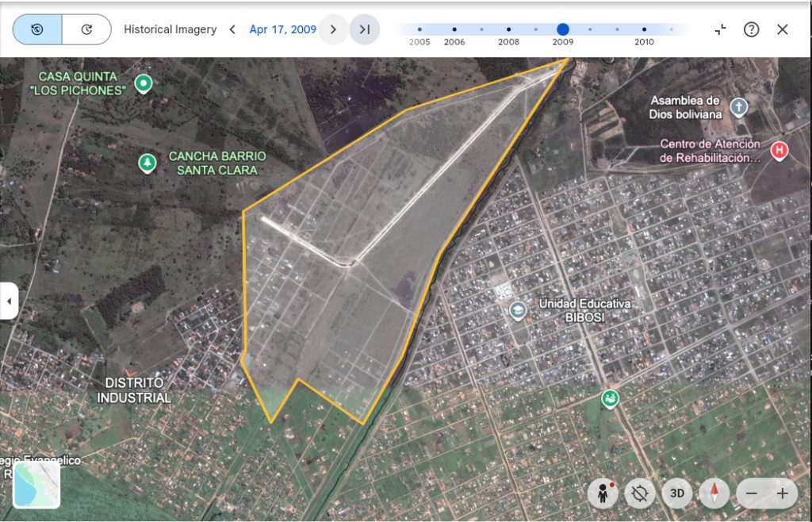Advance to the next imagery date
812x522 pixels.
pos(333,29)
